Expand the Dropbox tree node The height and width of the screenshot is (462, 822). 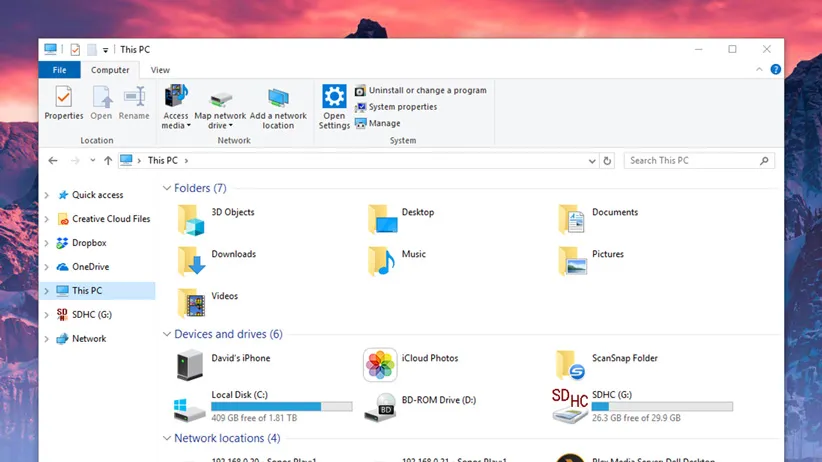(46, 243)
